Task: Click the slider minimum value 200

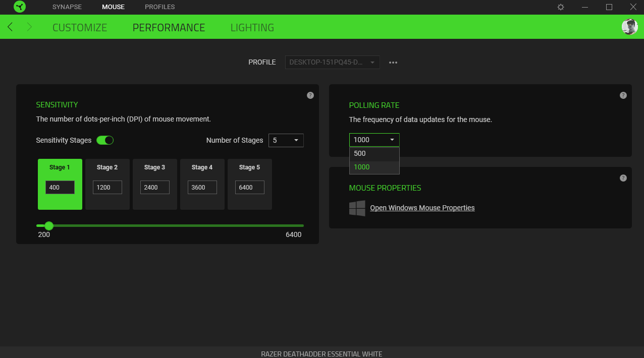Action: click(x=44, y=234)
